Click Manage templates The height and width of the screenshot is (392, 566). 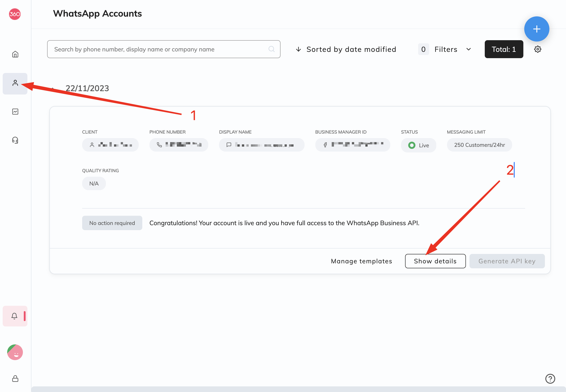[361, 261]
